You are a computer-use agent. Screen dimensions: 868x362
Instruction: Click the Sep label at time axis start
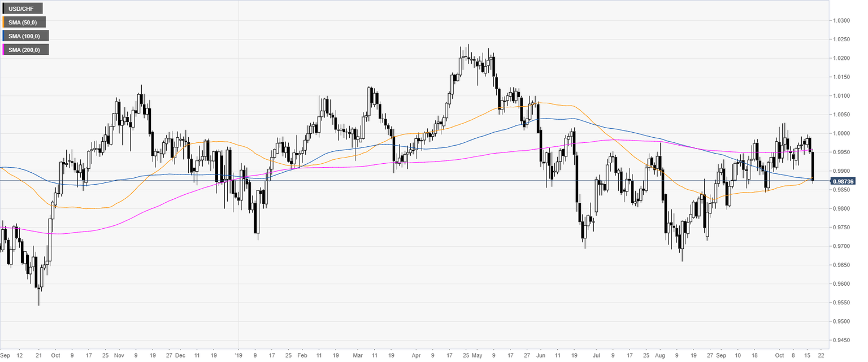tap(5, 356)
